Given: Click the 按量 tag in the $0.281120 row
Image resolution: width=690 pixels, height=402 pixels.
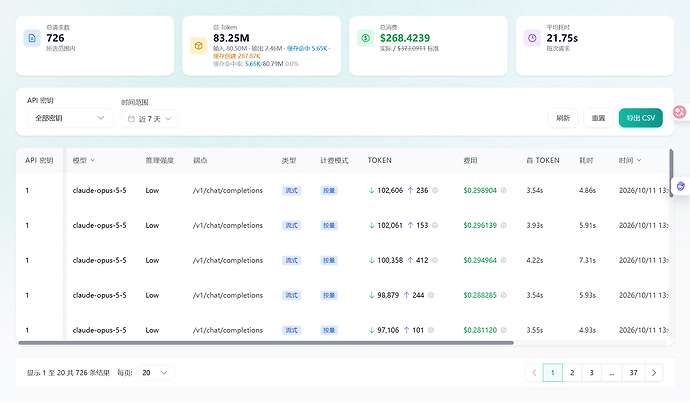Looking at the screenshot, I should tap(329, 330).
